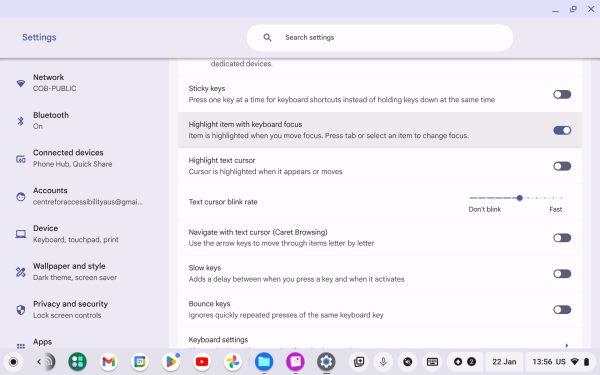Enable the Highlight text cursor toggle
The width and height of the screenshot is (600, 375).
coord(562,166)
